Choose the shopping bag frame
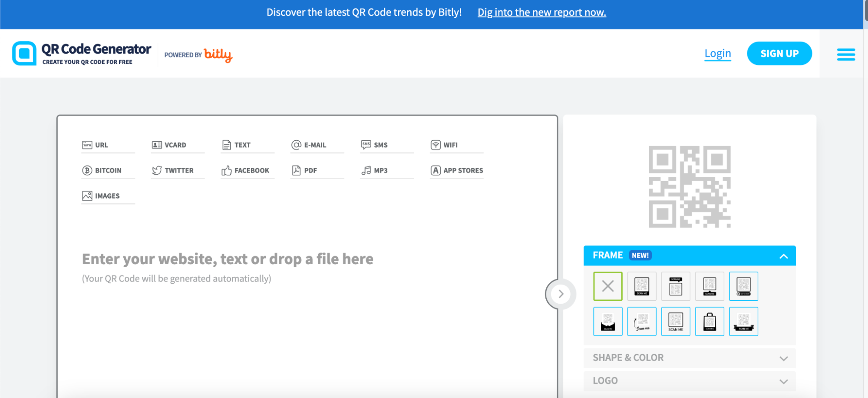The width and height of the screenshot is (868, 398). point(710,322)
